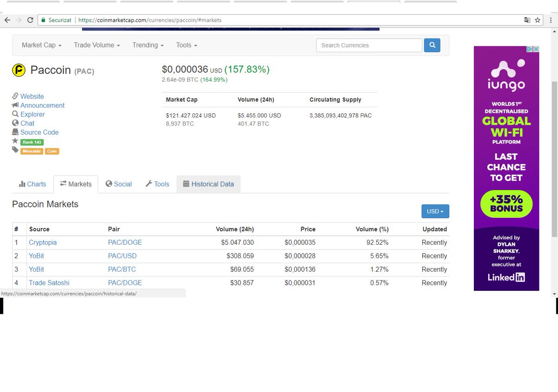Screen dimensions: 558x392
Task: Open the Social tab
Action: (x=119, y=184)
